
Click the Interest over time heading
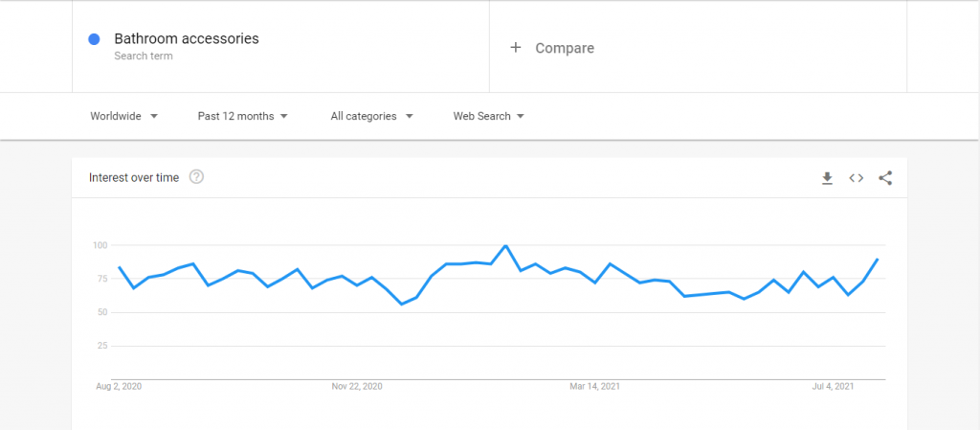coord(134,177)
